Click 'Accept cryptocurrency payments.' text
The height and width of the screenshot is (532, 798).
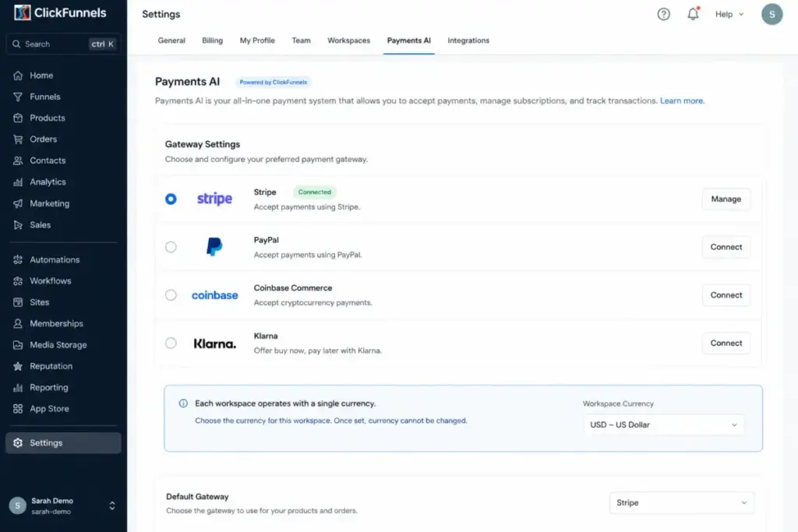point(313,303)
